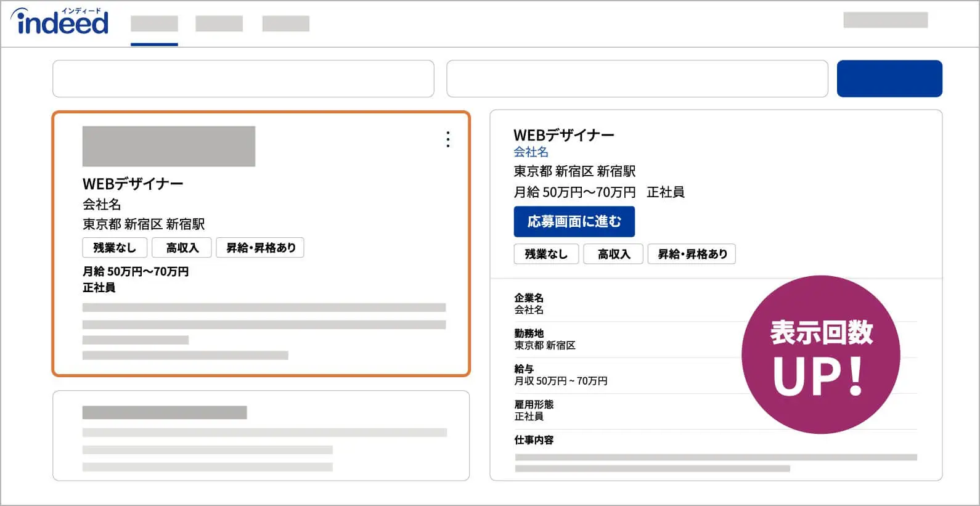The width and height of the screenshot is (980, 506).
Task: Click the blue 会社名 link in detail panel
Action: tap(531, 152)
